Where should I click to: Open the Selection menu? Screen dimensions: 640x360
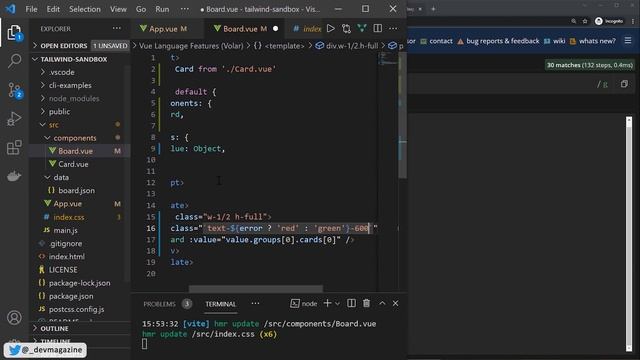pyautogui.click(x=84, y=9)
